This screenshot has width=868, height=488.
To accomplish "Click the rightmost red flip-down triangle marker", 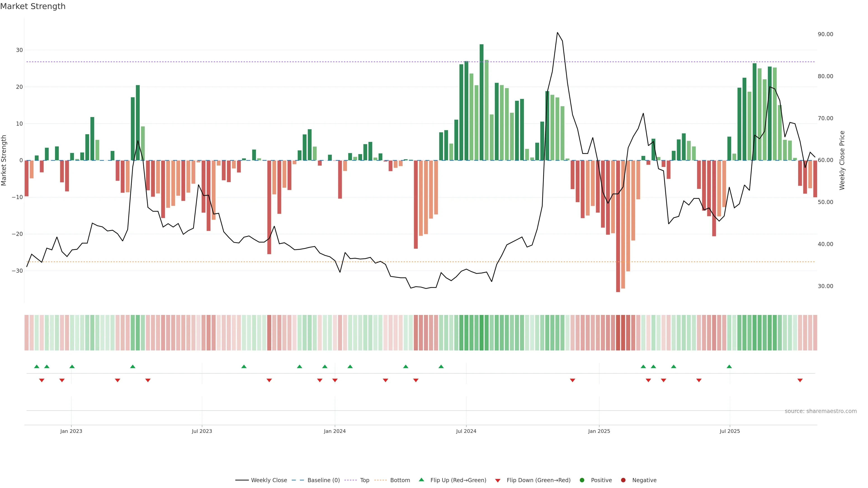I will tap(800, 380).
